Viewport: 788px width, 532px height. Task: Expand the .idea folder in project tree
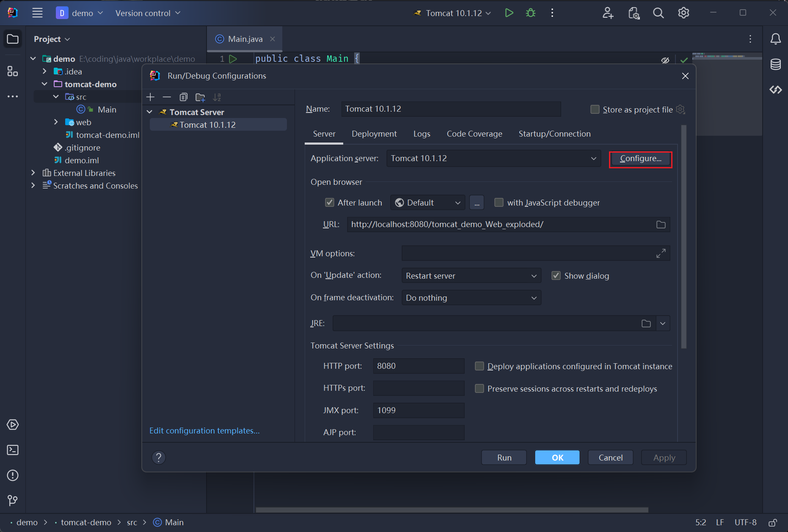click(44, 71)
